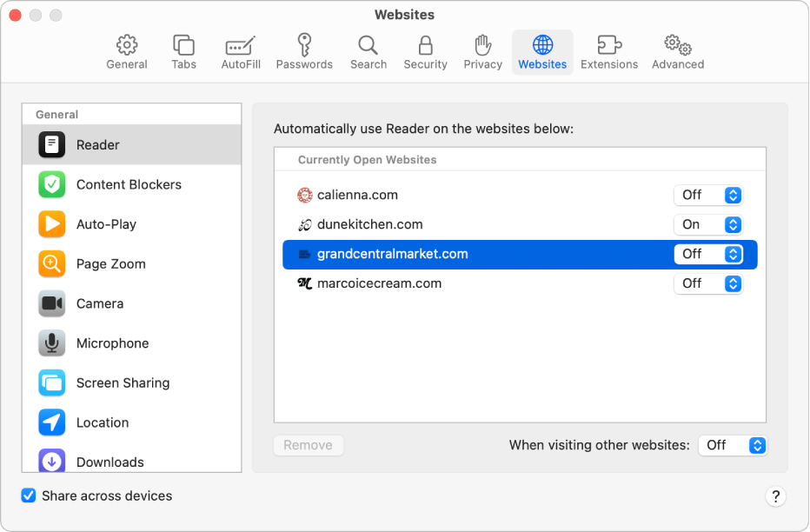The height and width of the screenshot is (532, 810).
Task: Change dunekitchen.com Reader setting dropdown
Action: 708,224
